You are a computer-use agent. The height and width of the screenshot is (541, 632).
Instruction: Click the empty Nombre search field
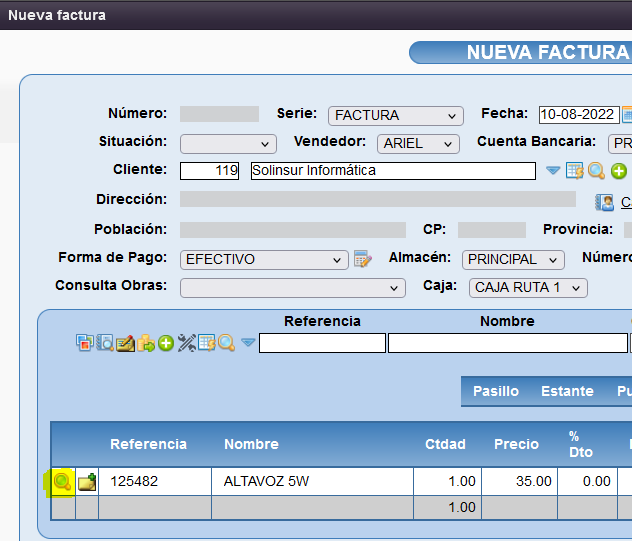click(x=508, y=343)
